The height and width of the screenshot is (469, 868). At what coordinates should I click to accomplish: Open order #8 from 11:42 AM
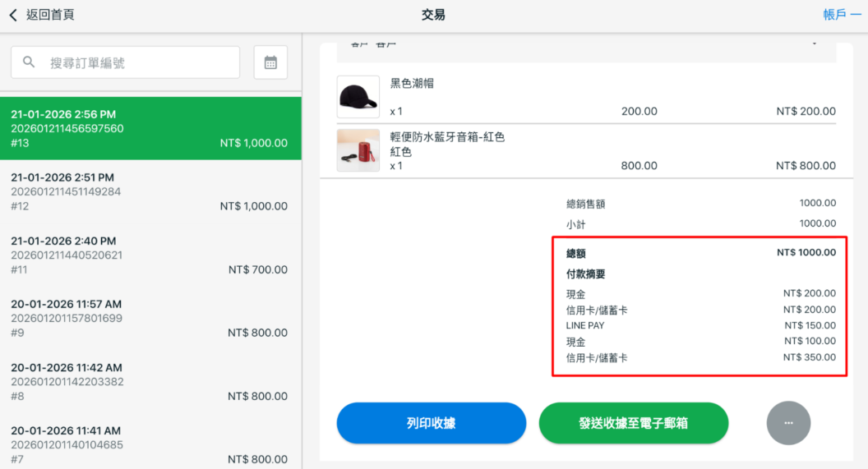point(150,381)
